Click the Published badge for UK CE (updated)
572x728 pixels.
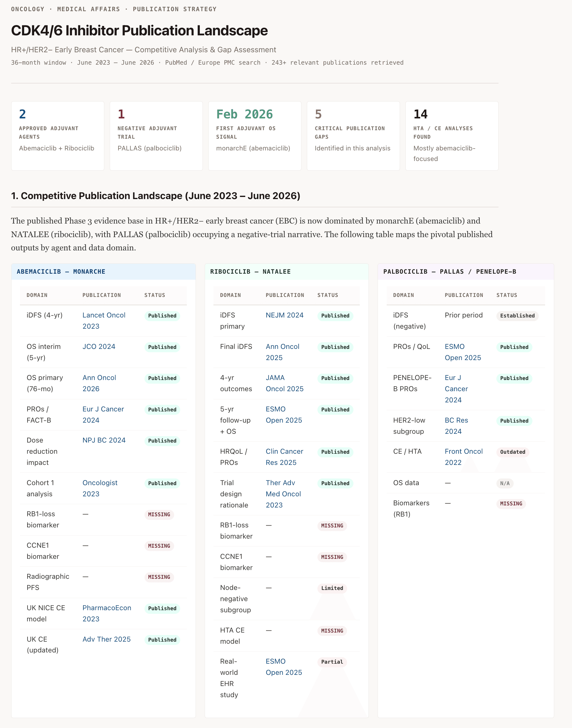click(162, 640)
